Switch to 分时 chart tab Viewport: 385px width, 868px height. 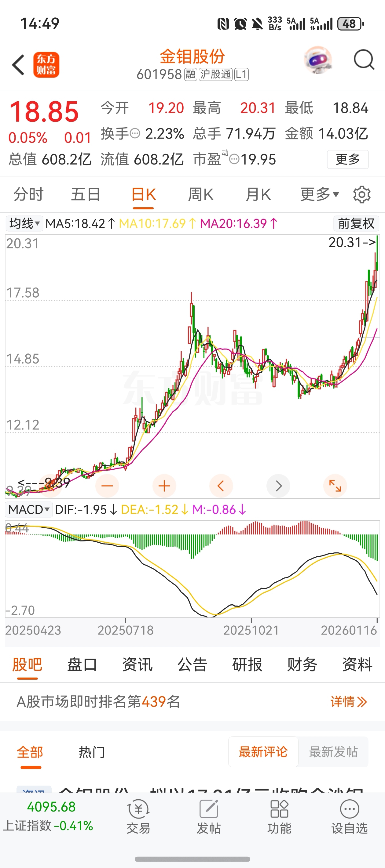point(29,194)
